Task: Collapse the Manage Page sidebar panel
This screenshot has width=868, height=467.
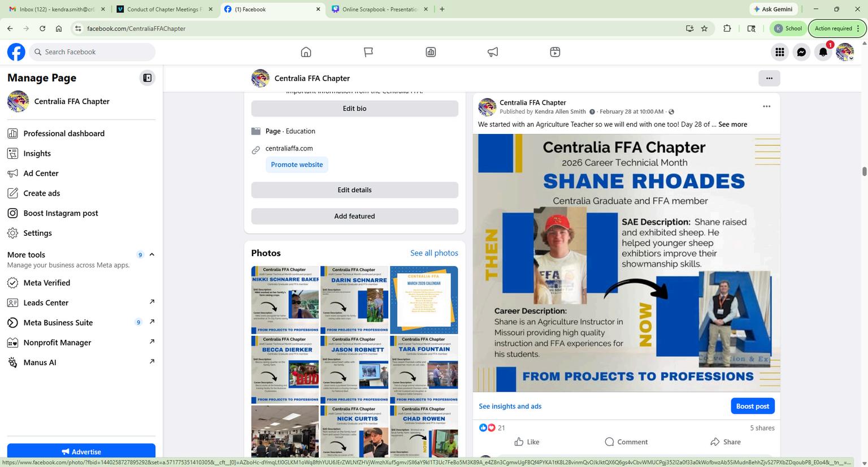Action: coord(147,78)
